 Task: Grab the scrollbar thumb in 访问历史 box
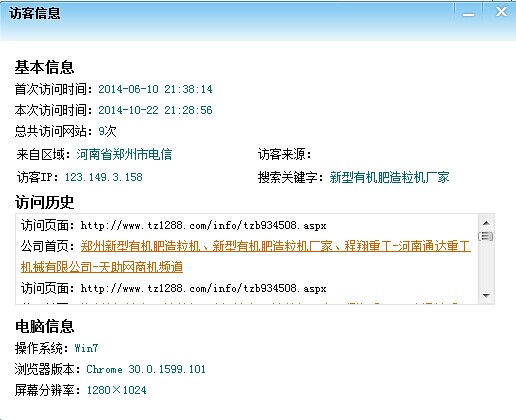point(486,236)
